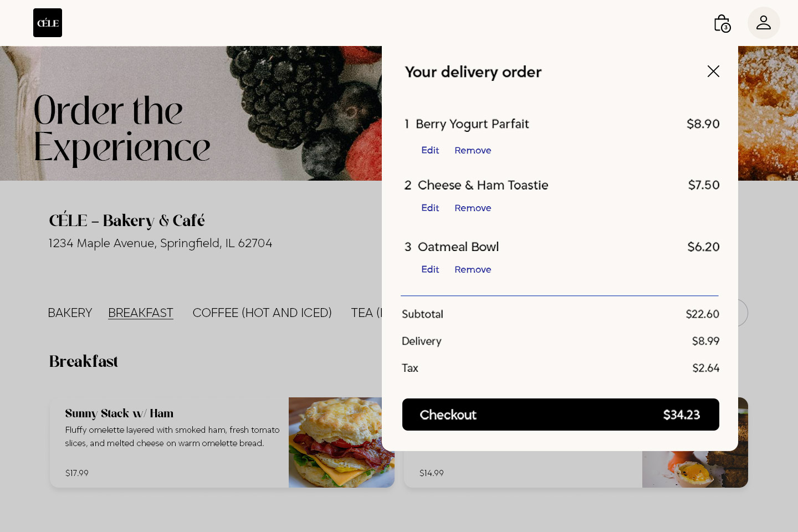Open the user account profile icon
Viewport: 798px width, 532px height.
764,23
